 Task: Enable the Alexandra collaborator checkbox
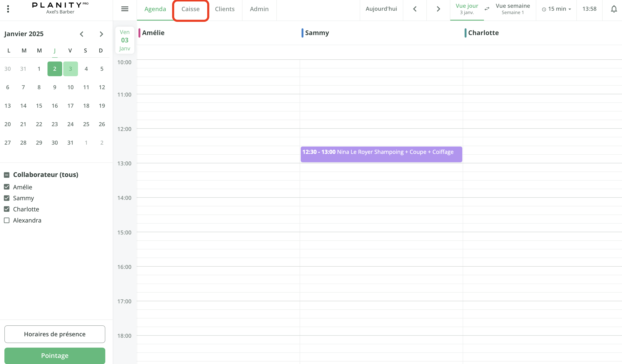pyautogui.click(x=7, y=220)
